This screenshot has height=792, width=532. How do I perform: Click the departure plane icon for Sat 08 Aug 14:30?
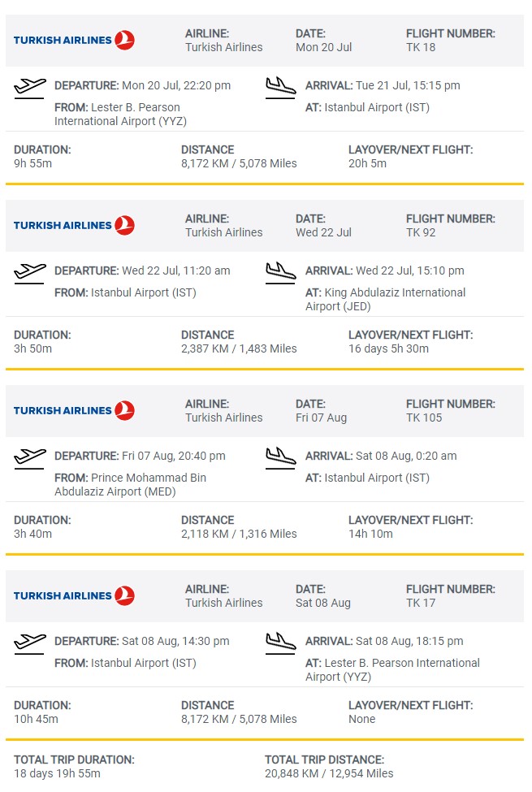click(30, 643)
